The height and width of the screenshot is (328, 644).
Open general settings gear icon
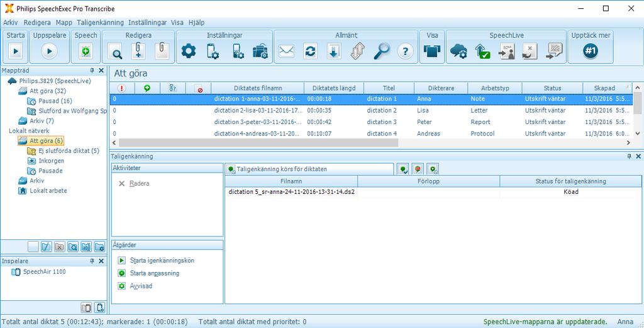point(189,52)
